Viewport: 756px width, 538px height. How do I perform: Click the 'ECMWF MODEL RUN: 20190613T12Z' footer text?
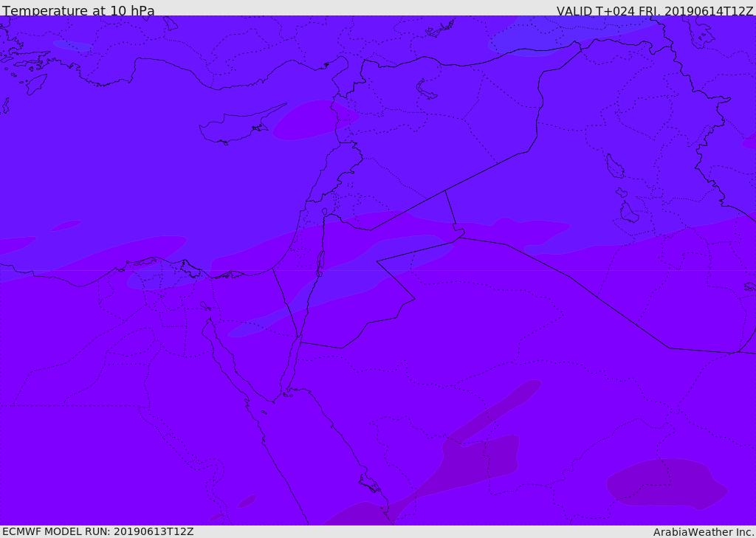coord(98,531)
